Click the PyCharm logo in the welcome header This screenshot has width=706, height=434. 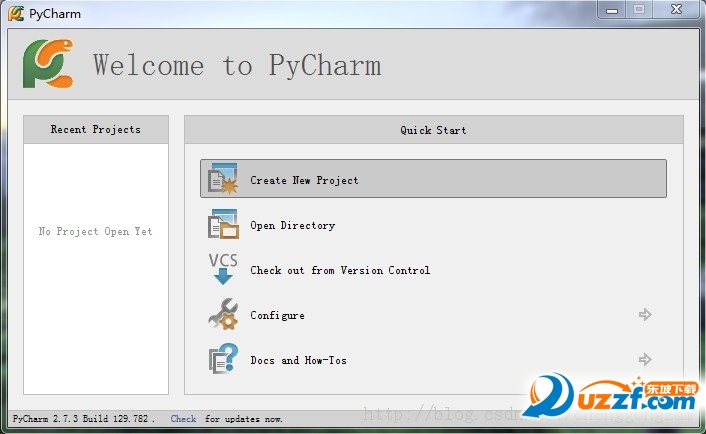click(x=48, y=63)
